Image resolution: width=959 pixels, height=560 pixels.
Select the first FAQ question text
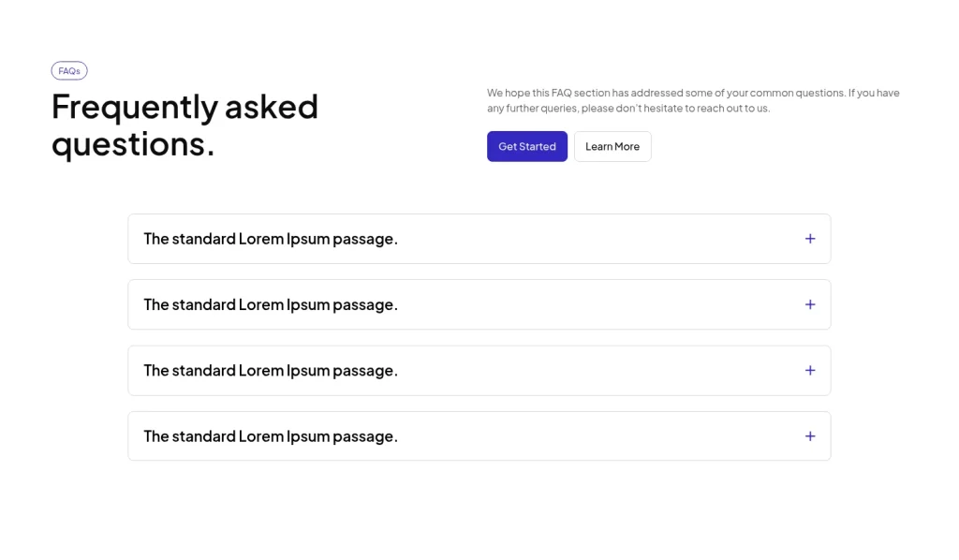270,239
